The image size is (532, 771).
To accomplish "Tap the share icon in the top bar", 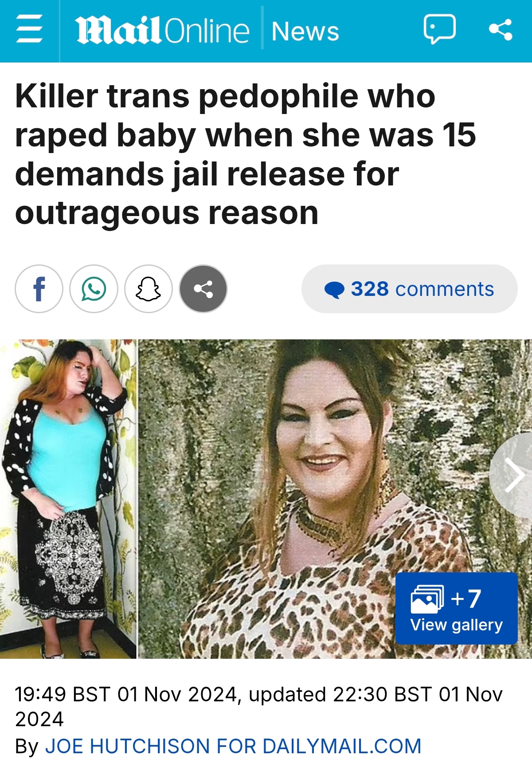I will pos(501,30).
